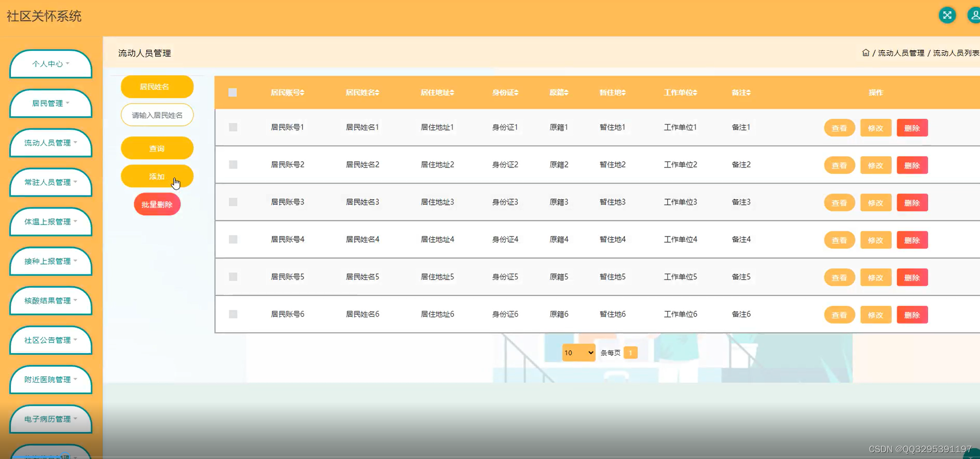This screenshot has width=980, height=459.
Task: Click 修改 for 居民账号2 row
Action: 876,165
